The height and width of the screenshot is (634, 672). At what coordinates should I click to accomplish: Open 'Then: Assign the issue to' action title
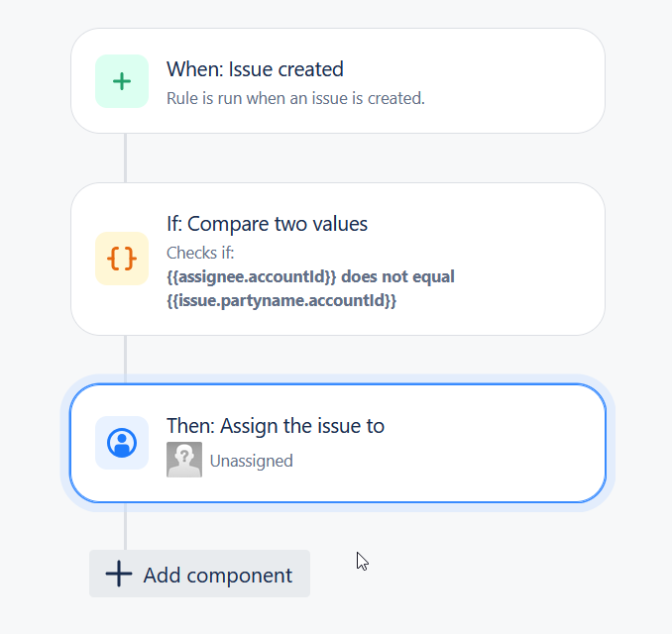[276, 426]
